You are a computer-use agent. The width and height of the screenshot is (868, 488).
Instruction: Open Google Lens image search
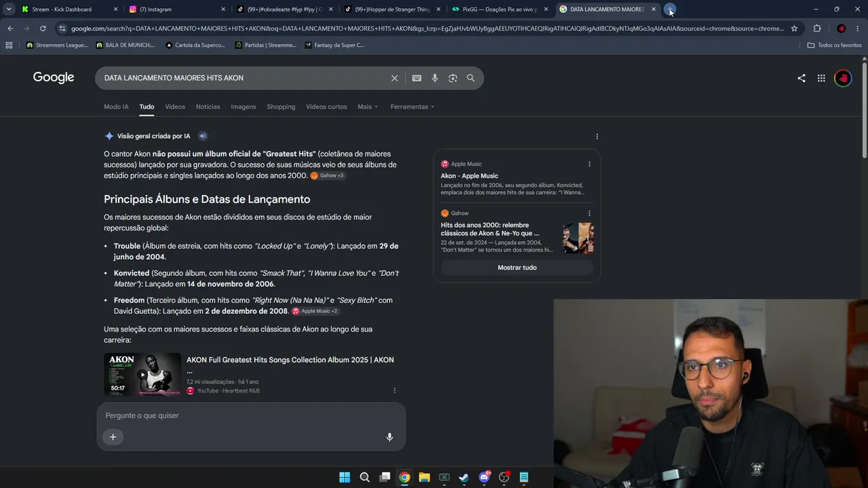(453, 78)
